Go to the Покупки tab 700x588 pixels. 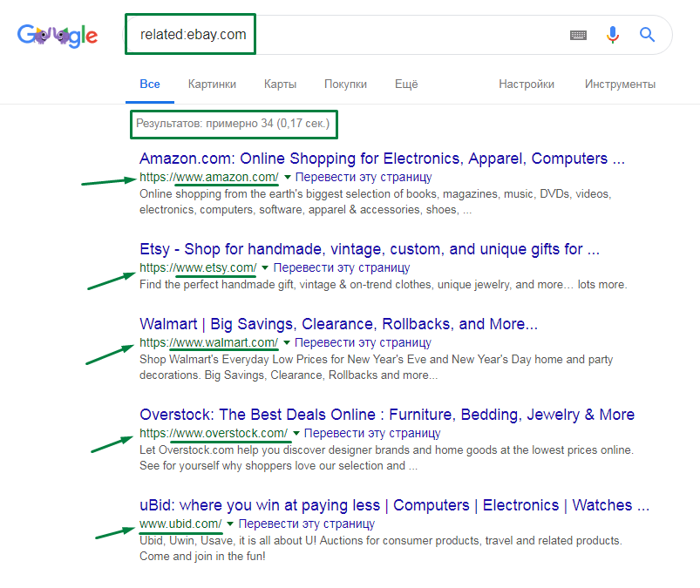[x=345, y=84]
